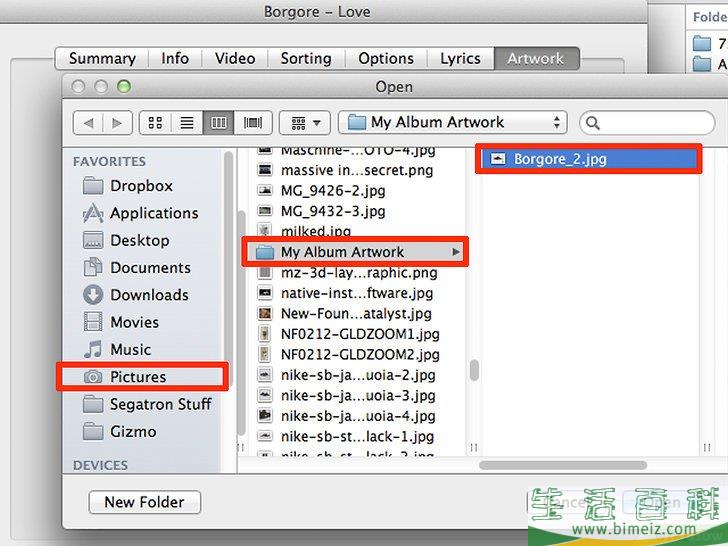Switch to Cover Flow view

[x=253, y=123]
